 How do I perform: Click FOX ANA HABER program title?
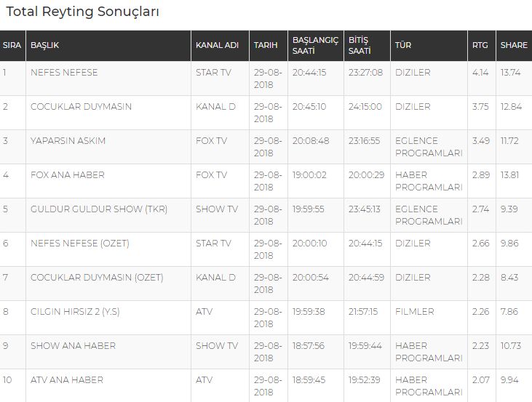pyautogui.click(x=68, y=175)
